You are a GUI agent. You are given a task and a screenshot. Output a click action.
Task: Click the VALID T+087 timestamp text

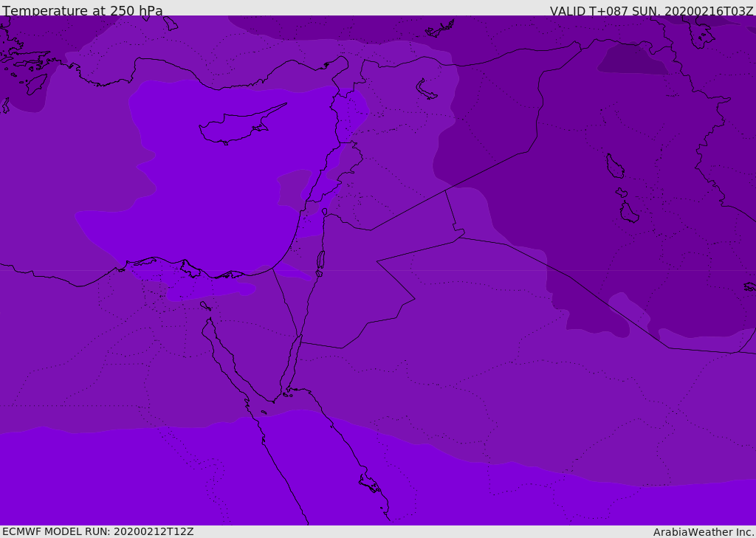(x=651, y=11)
